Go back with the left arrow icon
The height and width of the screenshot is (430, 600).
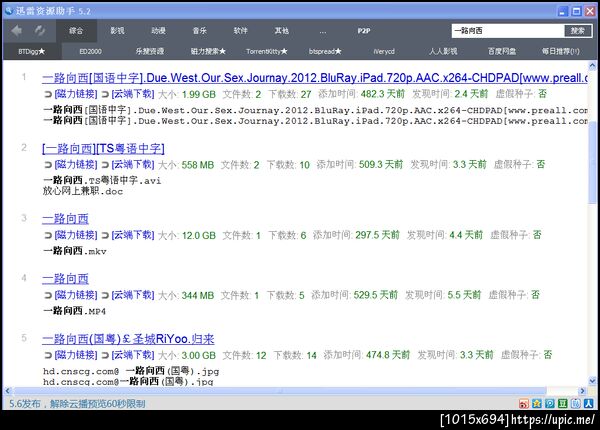click(16, 31)
